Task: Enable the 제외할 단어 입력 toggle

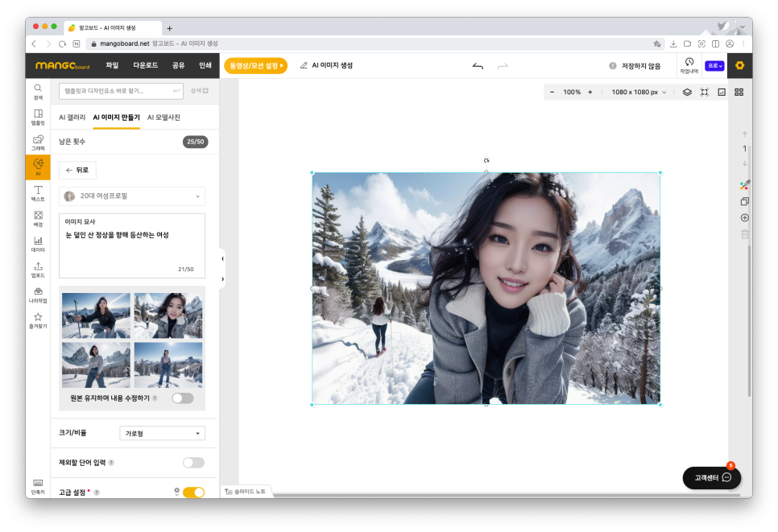Action: tap(193, 463)
